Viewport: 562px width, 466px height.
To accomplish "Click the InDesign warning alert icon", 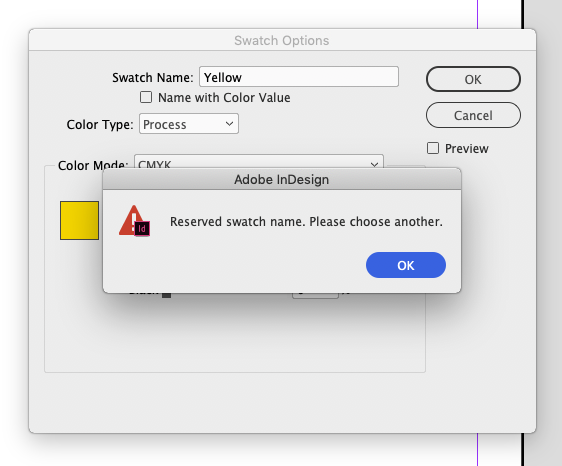I will (134, 221).
